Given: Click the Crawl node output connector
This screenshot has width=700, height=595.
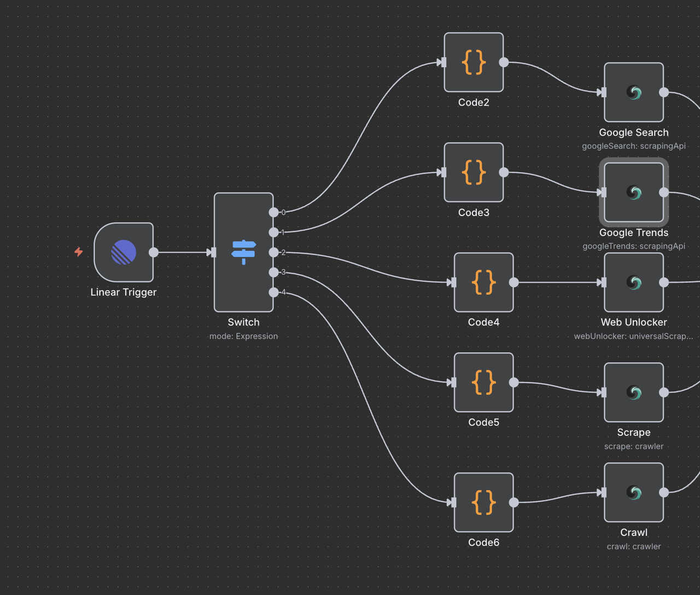Looking at the screenshot, I should pyautogui.click(x=664, y=492).
